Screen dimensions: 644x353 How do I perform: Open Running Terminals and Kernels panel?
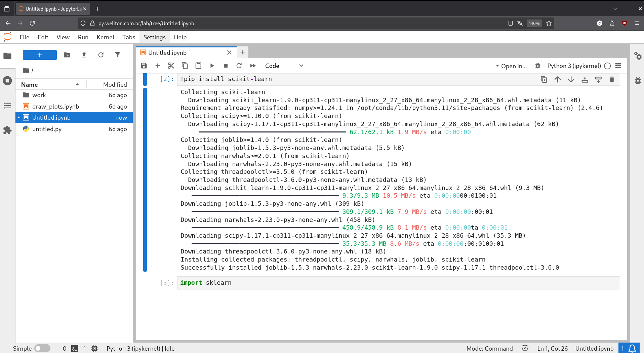7,81
